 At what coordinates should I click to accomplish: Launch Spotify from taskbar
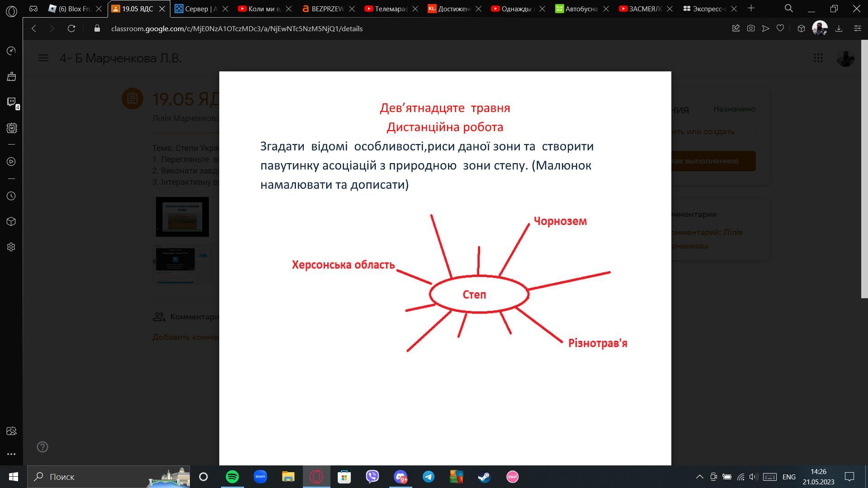click(x=232, y=477)
